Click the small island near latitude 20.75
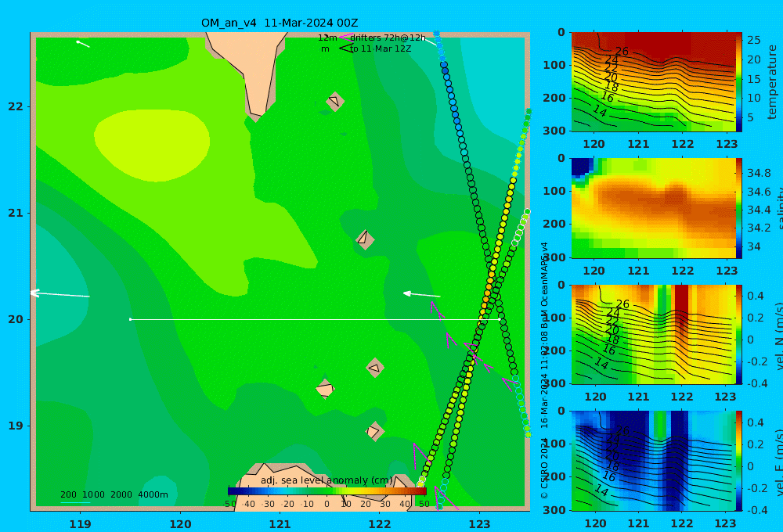This screenshot has width=783, height=532. (x=365, y=239)
